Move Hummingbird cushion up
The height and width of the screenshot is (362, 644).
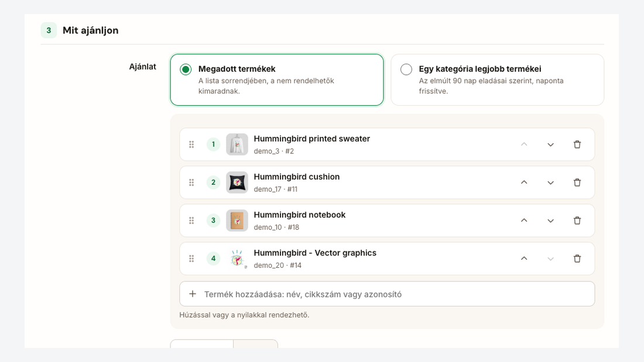pos(524,182)
